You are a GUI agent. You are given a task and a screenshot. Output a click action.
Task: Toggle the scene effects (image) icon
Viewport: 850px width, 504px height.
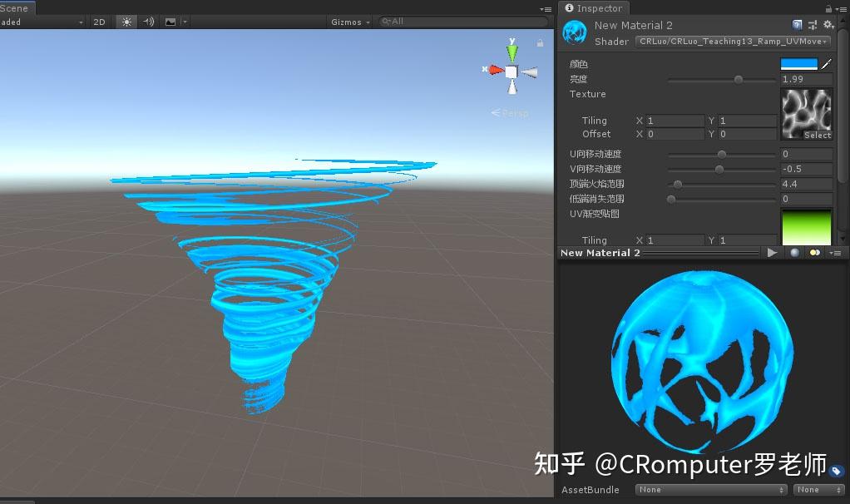point(170,22)
